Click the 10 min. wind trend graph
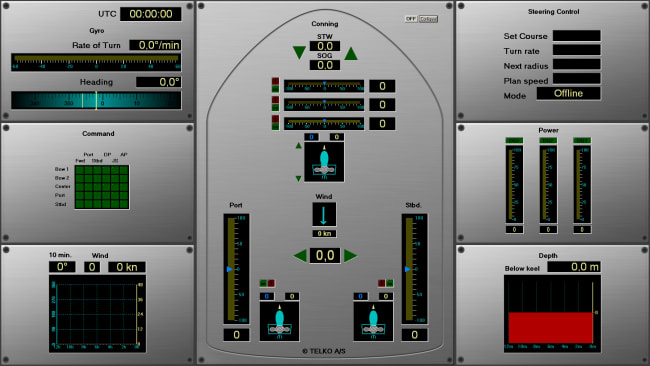Image resolution: width=650 pixels, height=366 pixels. click(x=97, y=314)
